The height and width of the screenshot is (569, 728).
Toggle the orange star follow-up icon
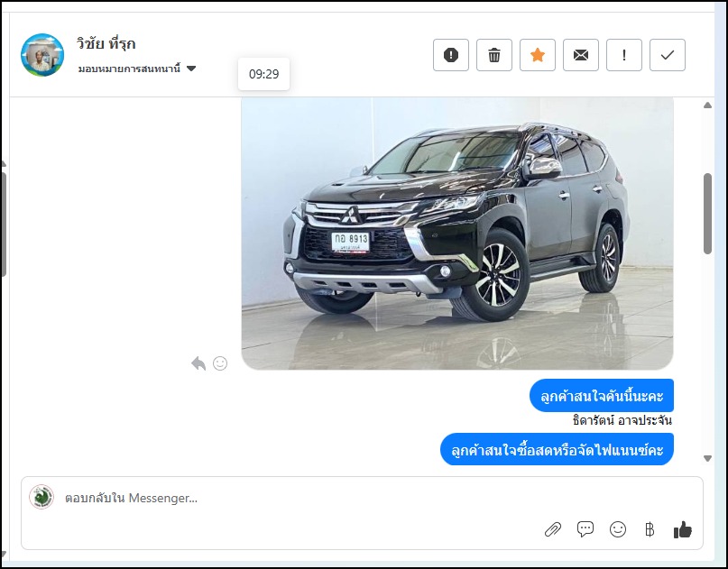537,55
